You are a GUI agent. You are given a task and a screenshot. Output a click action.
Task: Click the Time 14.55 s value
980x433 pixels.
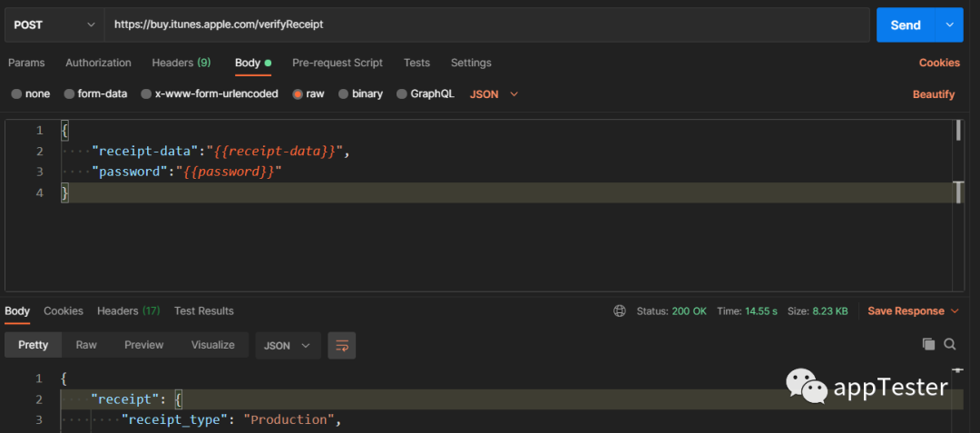pos(760,310)
